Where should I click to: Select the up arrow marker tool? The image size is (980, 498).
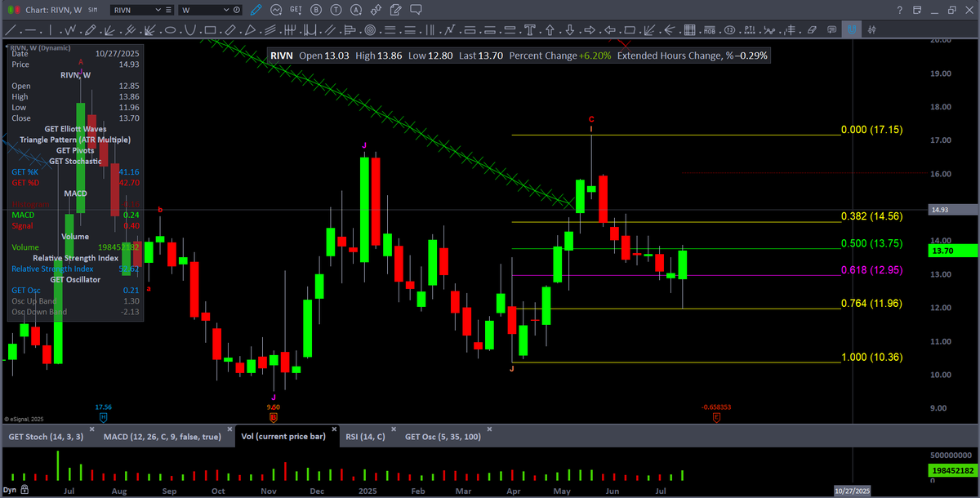(x=550, y=30)
